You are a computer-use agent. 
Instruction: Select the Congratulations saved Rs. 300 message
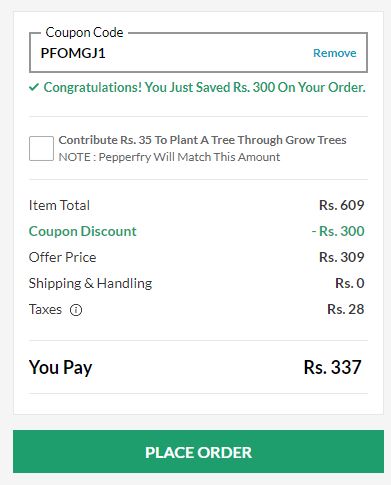[x=204, y=87]
